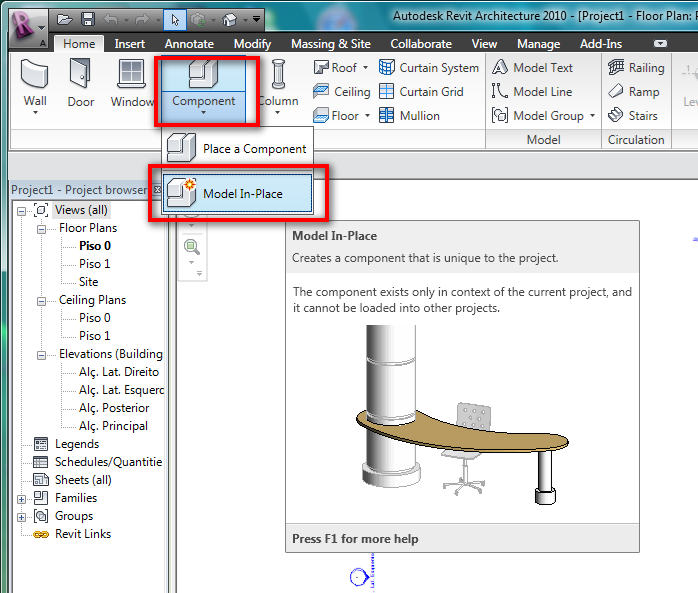Select Alç. Lat. Direito elevation
The height and width of the screenshot is (593, 698).
119,372
